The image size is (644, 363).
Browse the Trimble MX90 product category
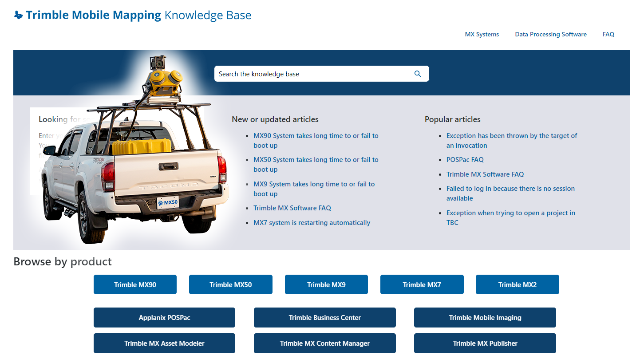[135, 284]
